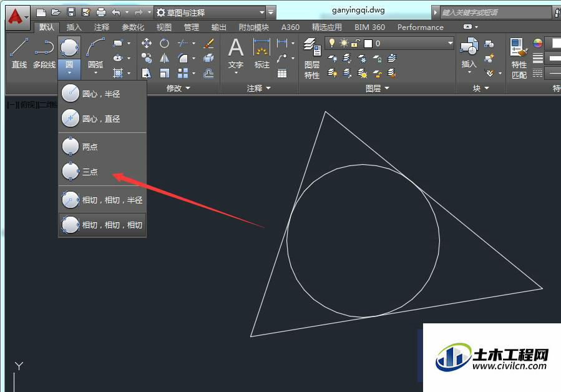Open the Add-ins (附加模块) tab
This screenshot has width=561, height=392.
[253, 27]
